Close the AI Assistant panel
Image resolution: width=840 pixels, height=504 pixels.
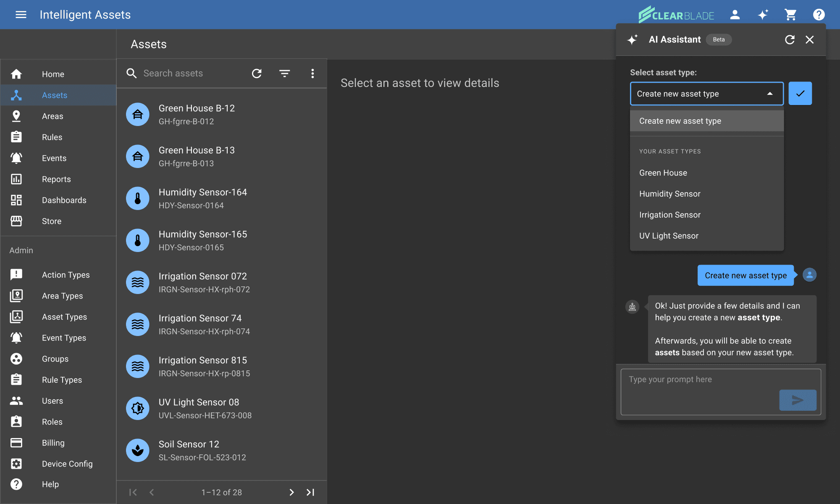pos(809,39)
